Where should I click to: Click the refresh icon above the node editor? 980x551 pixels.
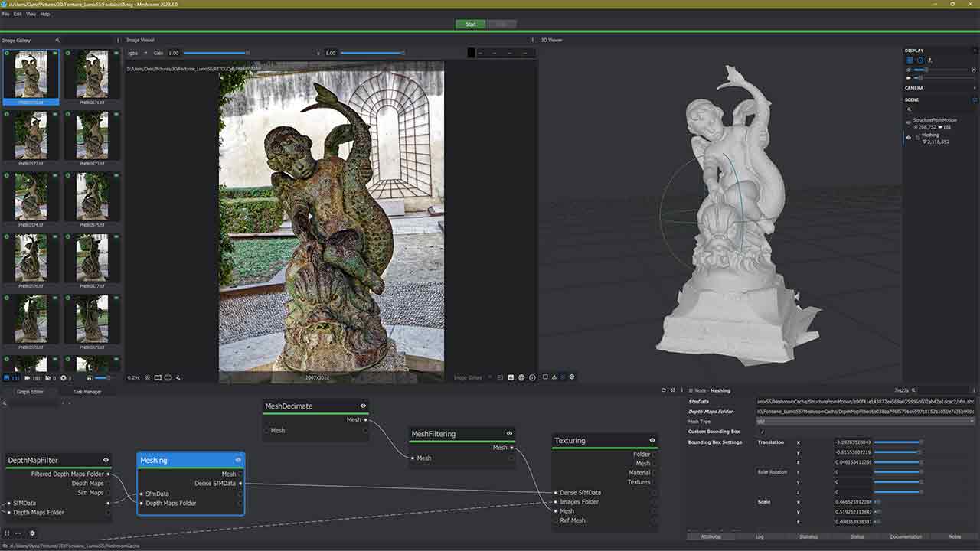tap(664, 390)
